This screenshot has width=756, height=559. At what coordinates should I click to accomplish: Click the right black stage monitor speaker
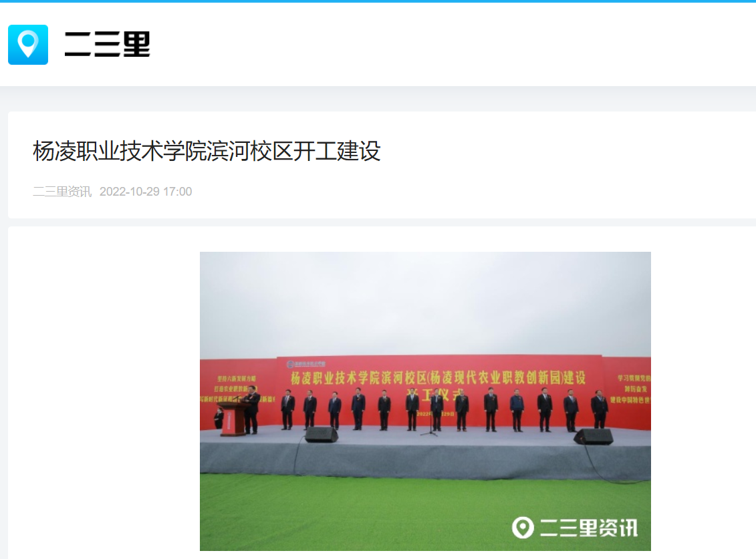594,437
